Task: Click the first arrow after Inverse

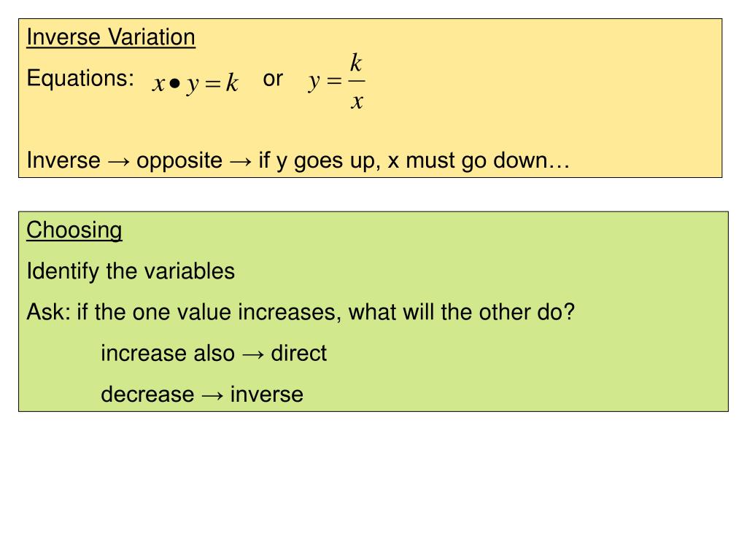Action: [118, 162]
